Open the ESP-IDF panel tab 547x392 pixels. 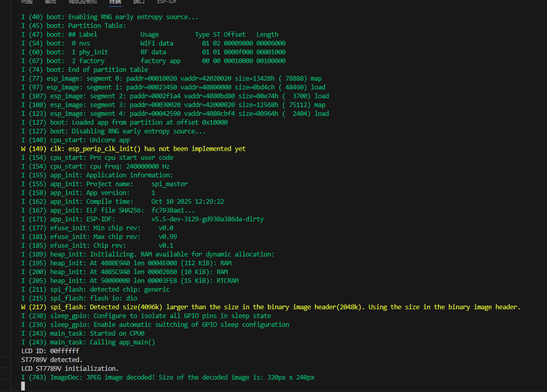[x=167, y=2]
